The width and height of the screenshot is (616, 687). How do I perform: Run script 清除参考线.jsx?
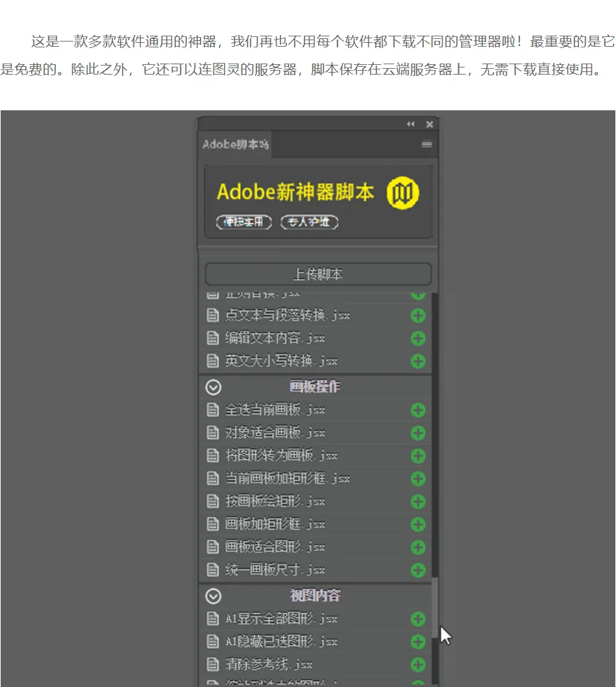click(x=269, y=664)
